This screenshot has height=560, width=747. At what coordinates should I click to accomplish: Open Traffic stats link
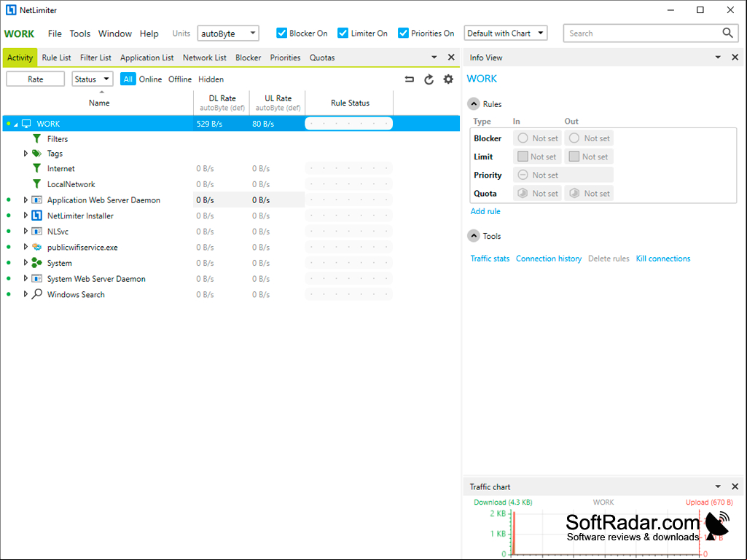pyautogui.click(x=490, y=258)
